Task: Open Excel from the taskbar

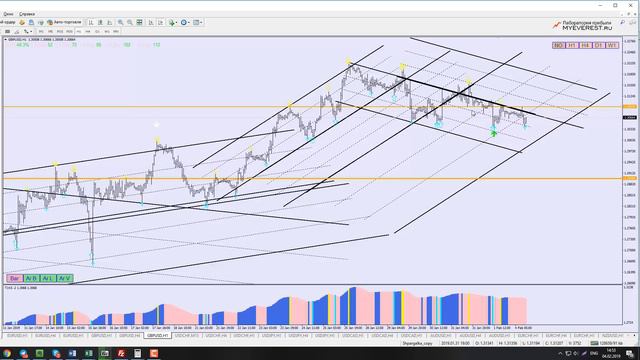Action: (x=89, y=353)
